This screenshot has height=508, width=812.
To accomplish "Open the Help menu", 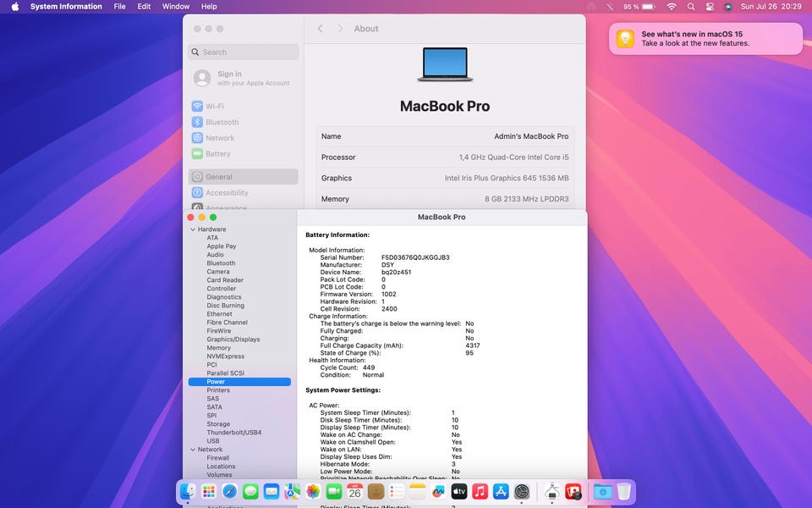I will click(209, 7).
